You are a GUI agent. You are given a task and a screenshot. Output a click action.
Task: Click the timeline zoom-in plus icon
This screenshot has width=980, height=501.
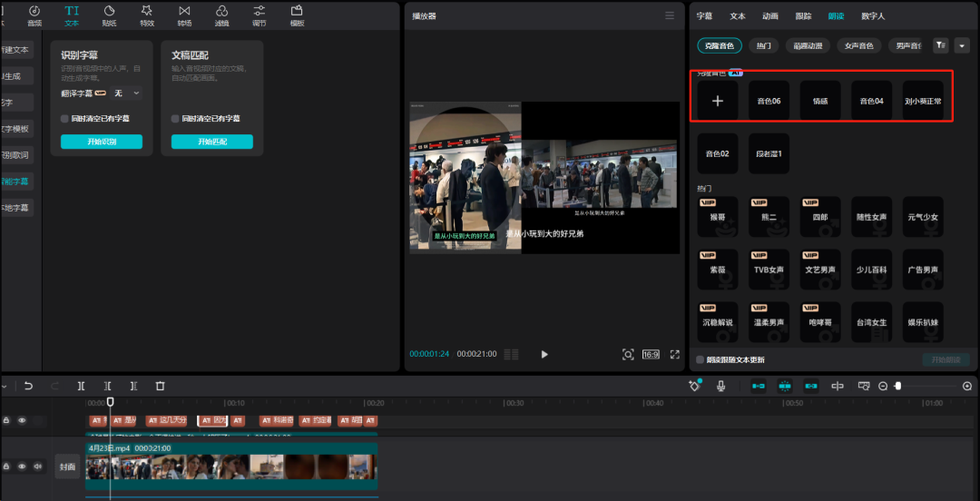967,386
